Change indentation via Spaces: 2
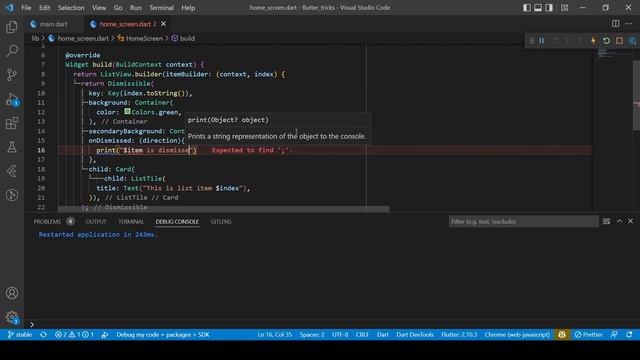This screenshot has height=360, width=640. tap(312, 335)
